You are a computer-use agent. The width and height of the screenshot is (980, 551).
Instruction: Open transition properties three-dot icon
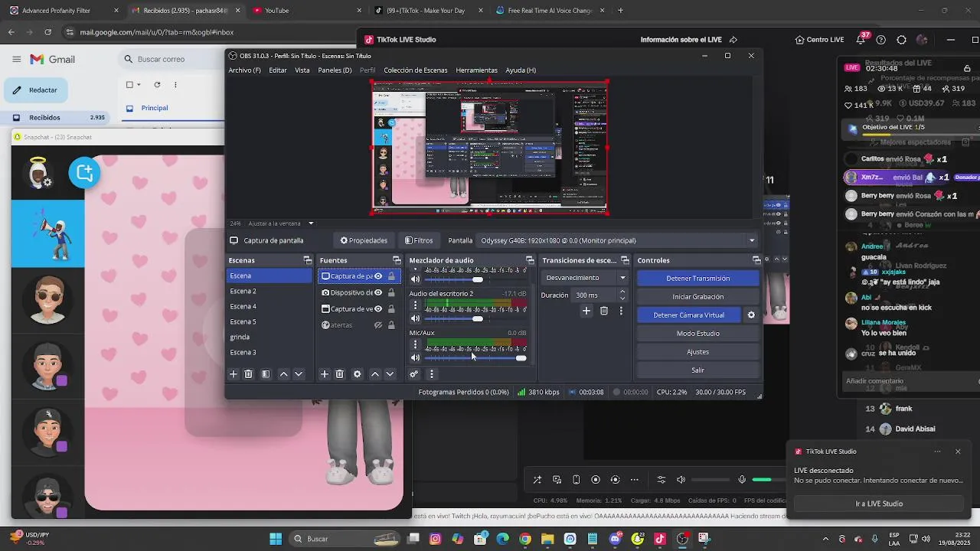(x=621, y=311)
